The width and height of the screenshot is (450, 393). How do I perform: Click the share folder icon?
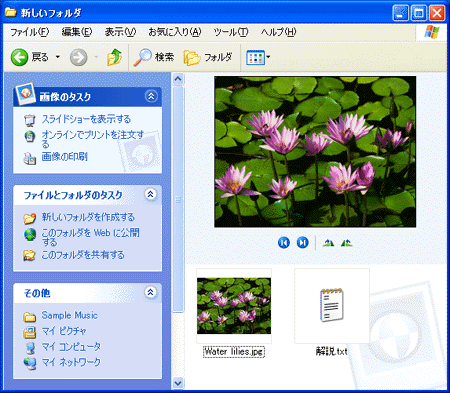click(29, 255)
